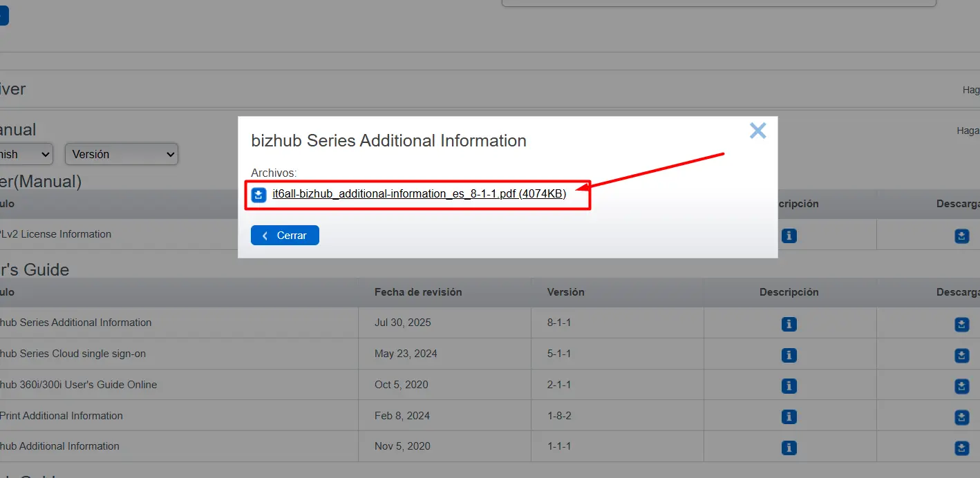Download the 360i/300i User's Guide Online
Screen dimensions: 980x478
coord(961,386)
